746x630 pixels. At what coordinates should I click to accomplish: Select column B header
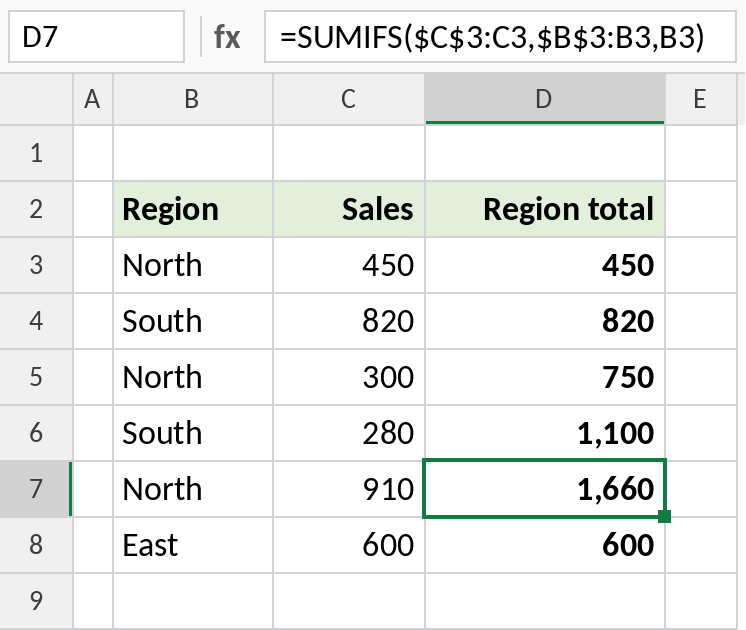[193, 99]
